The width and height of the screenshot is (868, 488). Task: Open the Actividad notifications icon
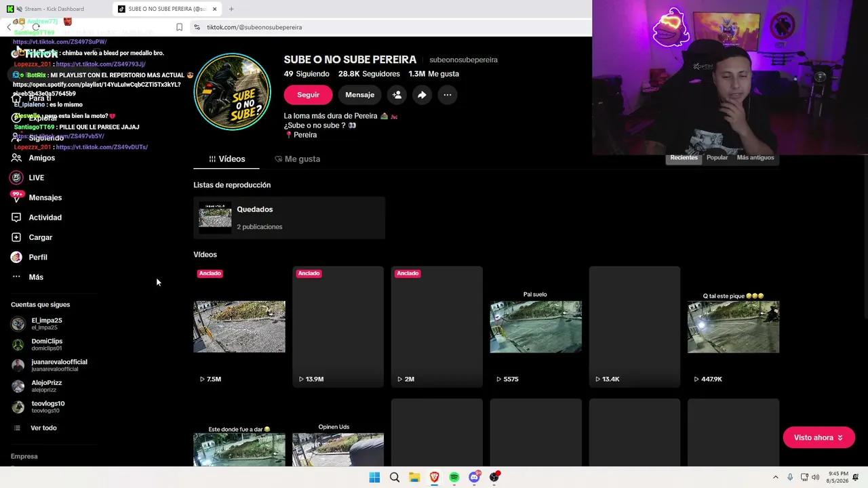16,218
